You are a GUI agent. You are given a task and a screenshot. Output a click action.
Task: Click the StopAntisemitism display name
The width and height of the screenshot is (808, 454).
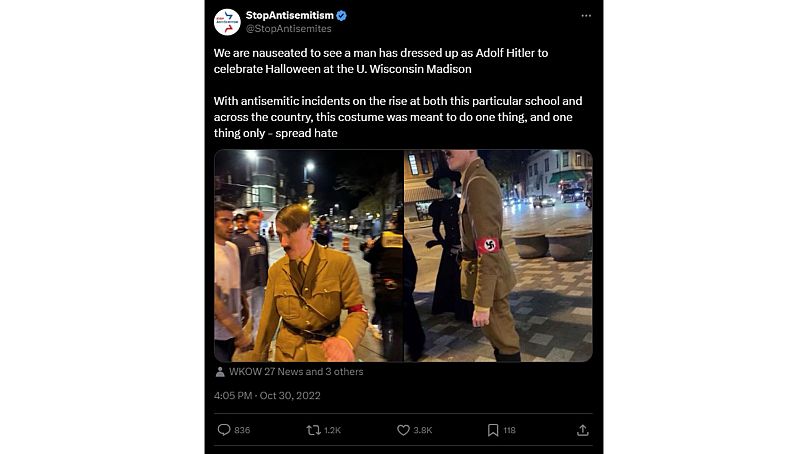coord(290,15)
